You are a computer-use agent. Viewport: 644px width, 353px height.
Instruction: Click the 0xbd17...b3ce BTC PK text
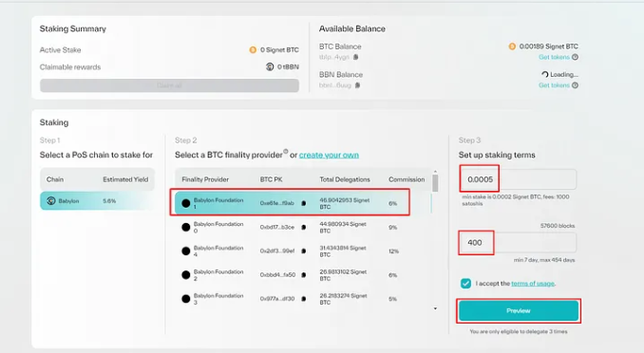[x=276, y=227]
